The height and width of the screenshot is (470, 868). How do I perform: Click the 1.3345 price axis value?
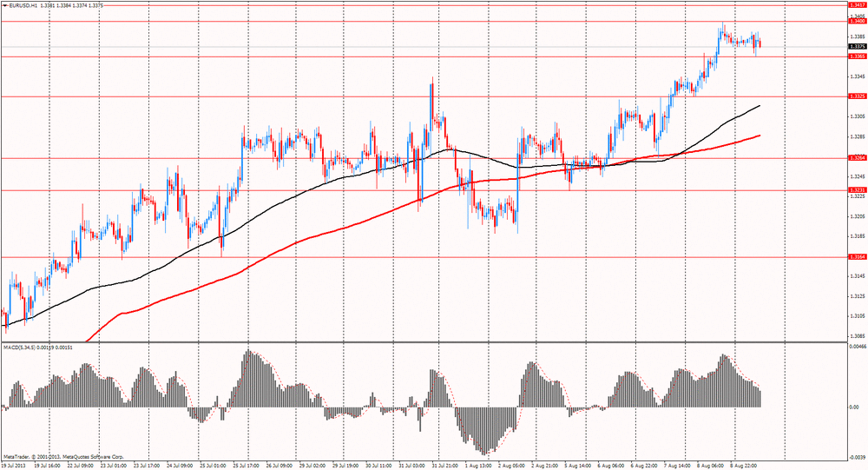857,76
